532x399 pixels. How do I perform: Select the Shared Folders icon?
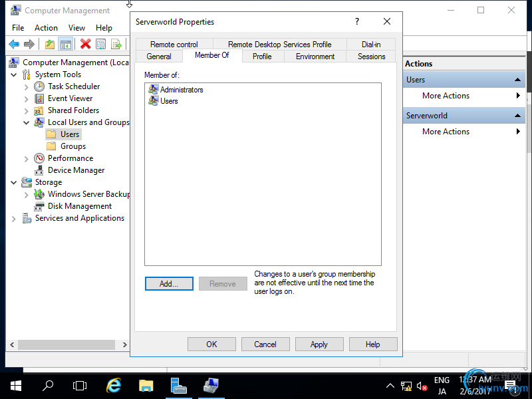point(39,110)
